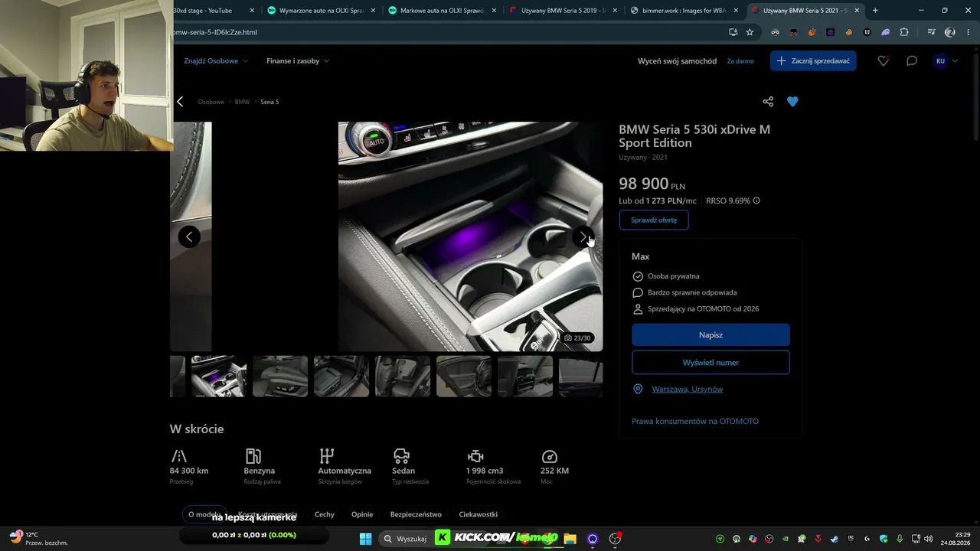
Task: Open the purple ghost extension icon
Action: (886, 32)
